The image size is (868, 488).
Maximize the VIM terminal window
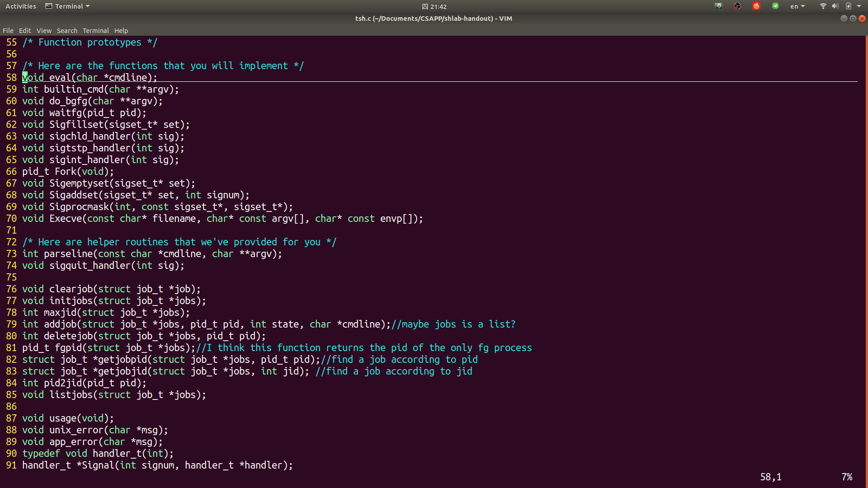(x=853, y=19)
